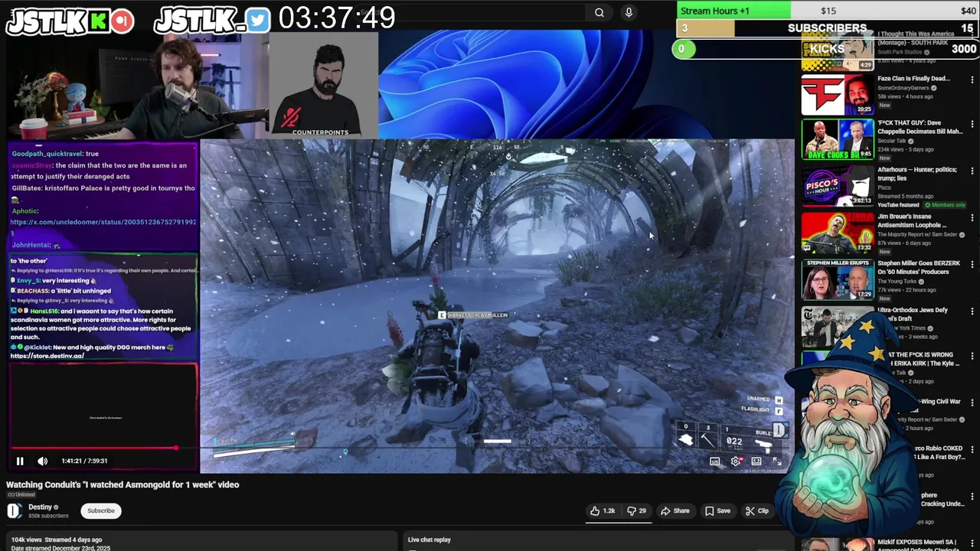
Task: Open options for the Faze Clan video
Action: (972, 80)
